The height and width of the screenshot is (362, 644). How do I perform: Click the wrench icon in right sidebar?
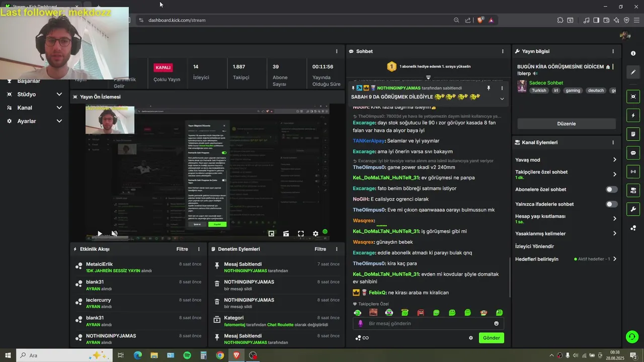[x=633, y=209]
